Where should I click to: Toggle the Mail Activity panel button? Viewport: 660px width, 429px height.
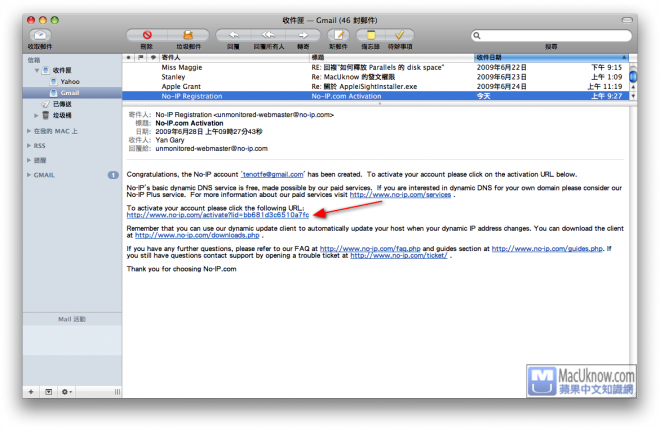click(48, 391)
